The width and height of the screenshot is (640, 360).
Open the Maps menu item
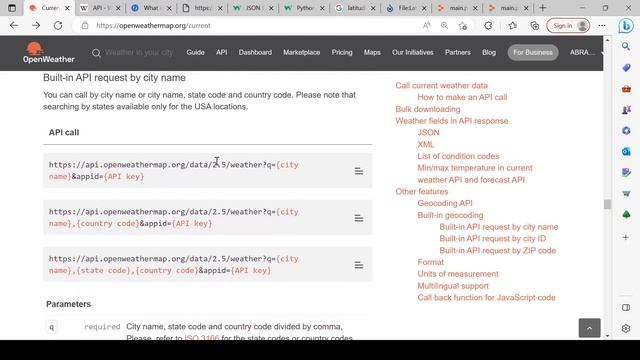(372, 52)
